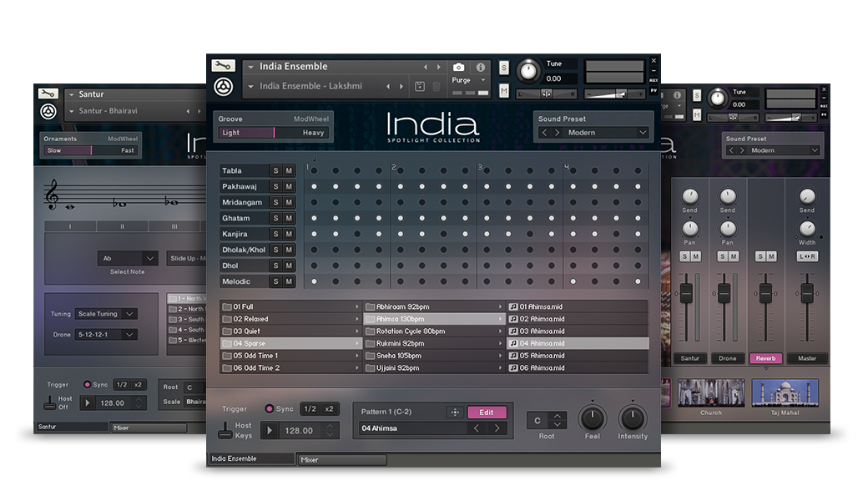Click the drag-MIDI crosshair icon beside Pattern 1

455,412
